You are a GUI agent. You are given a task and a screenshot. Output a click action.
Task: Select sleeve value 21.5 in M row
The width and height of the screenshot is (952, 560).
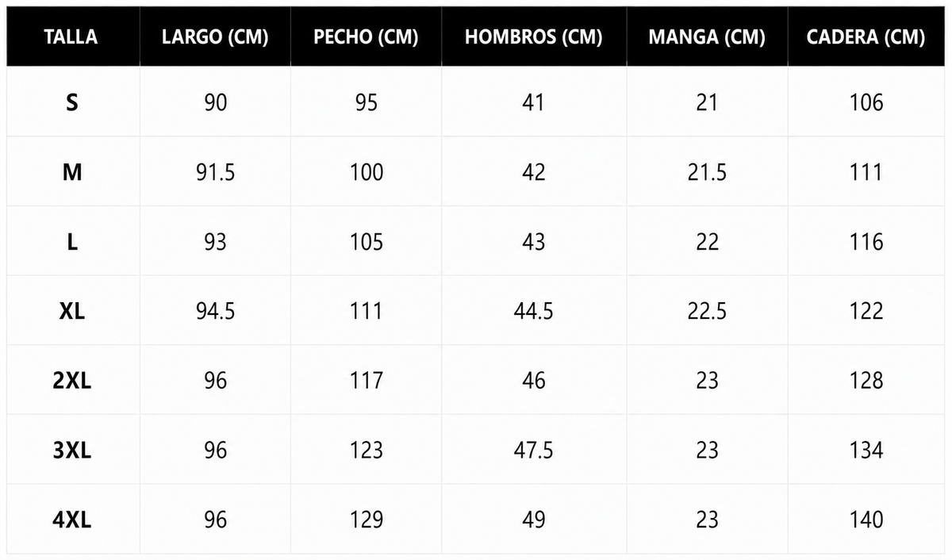point(707,172)
